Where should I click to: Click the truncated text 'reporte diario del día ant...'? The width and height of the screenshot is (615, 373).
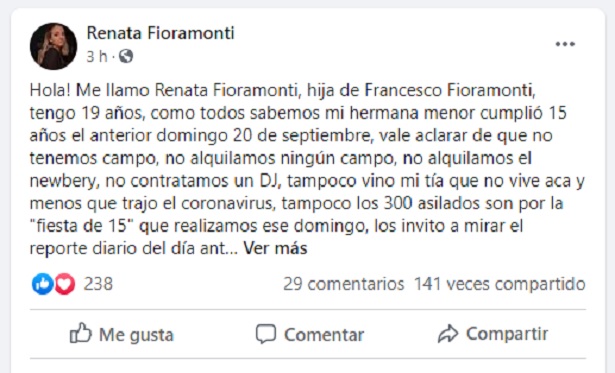pos(134,248)
